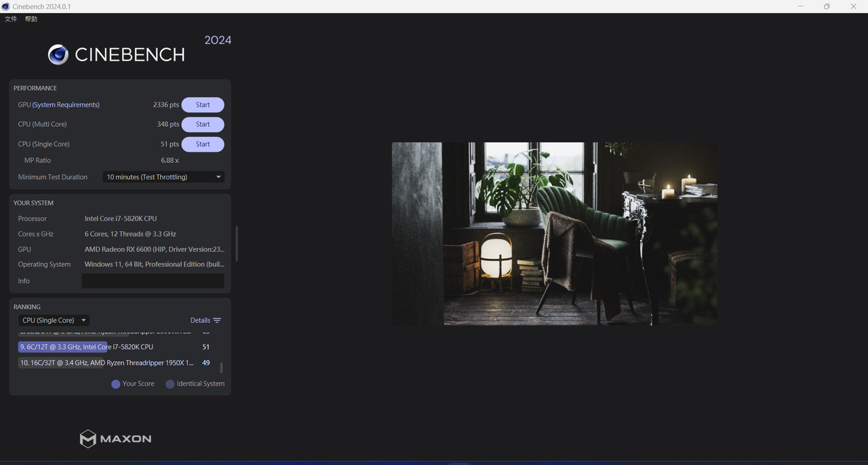Click the 2336 pts GPU score
868x465 pixels.
[166, 105]
